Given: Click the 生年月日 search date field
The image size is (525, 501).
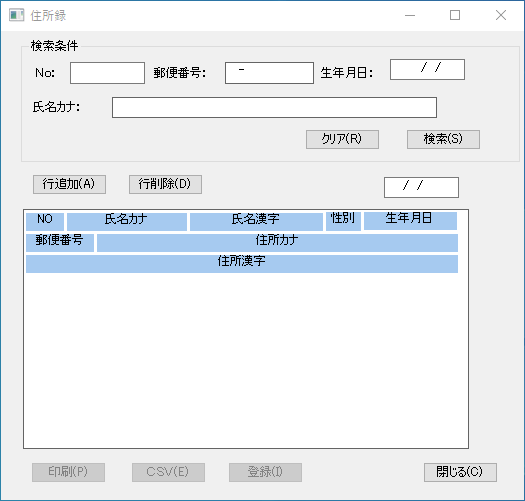Looking at the screenshot, I should pos(427,70).
